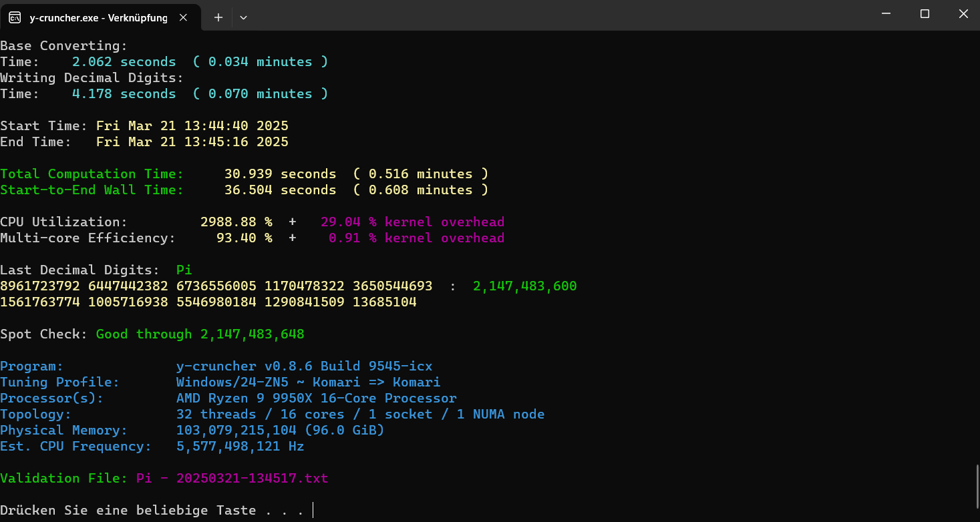Open a new terminal tab
The image size is (980, 522).
pyautogui.click(x=218, y=17)
